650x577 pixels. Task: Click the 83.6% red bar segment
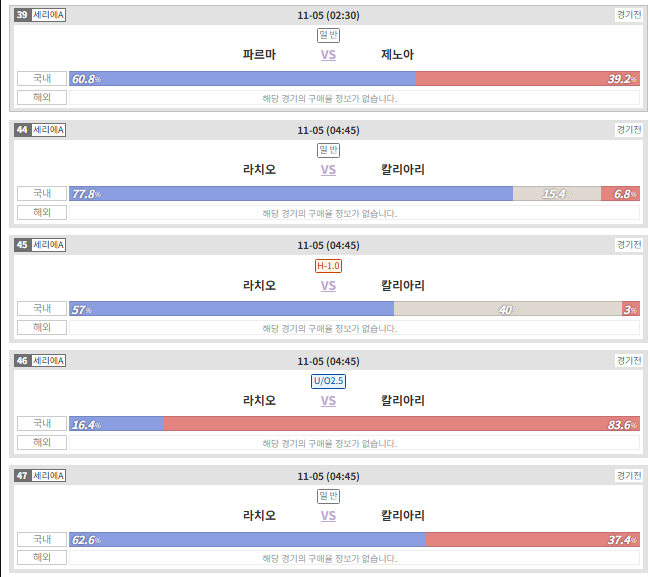click(401, 424)
